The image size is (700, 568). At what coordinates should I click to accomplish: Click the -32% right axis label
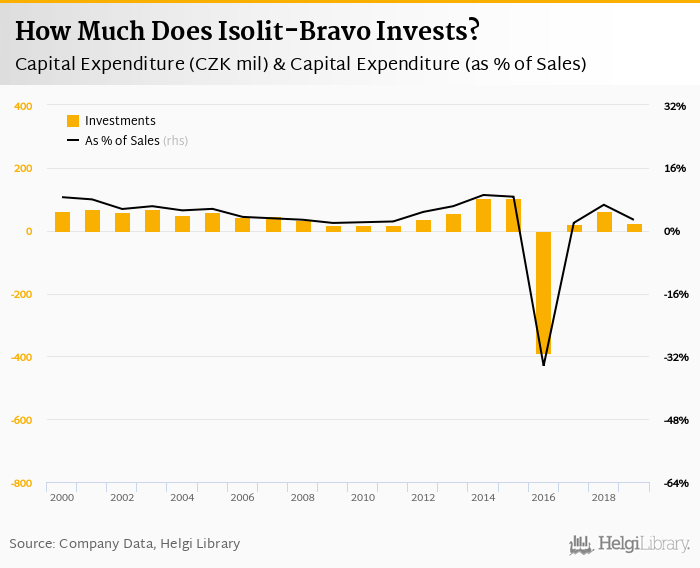coord(677,357)
